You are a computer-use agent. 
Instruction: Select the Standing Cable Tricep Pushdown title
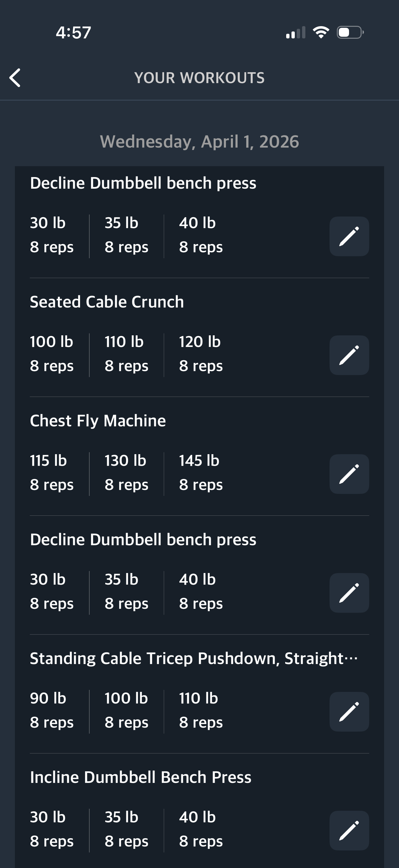tap(193, 658)
